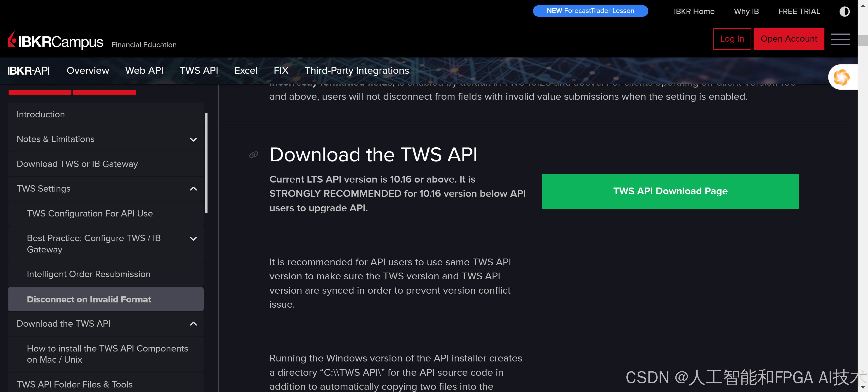
Task: Open the FREE TRIAL link
Action: click(x=799, y=12)
